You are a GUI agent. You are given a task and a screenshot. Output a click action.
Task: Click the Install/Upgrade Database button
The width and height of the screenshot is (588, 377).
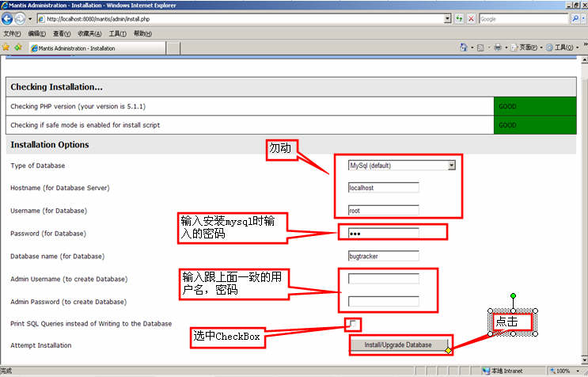click(x=399, y=345)
